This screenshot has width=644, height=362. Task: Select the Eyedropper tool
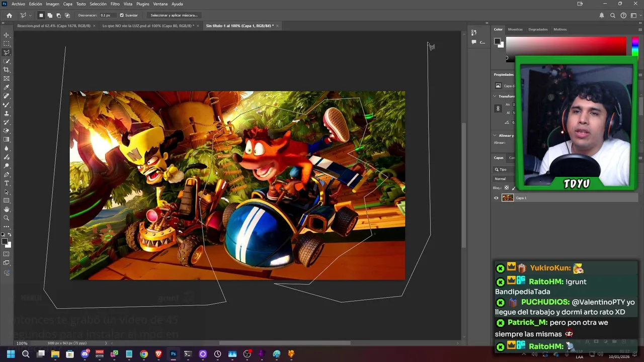click(7, 87)
